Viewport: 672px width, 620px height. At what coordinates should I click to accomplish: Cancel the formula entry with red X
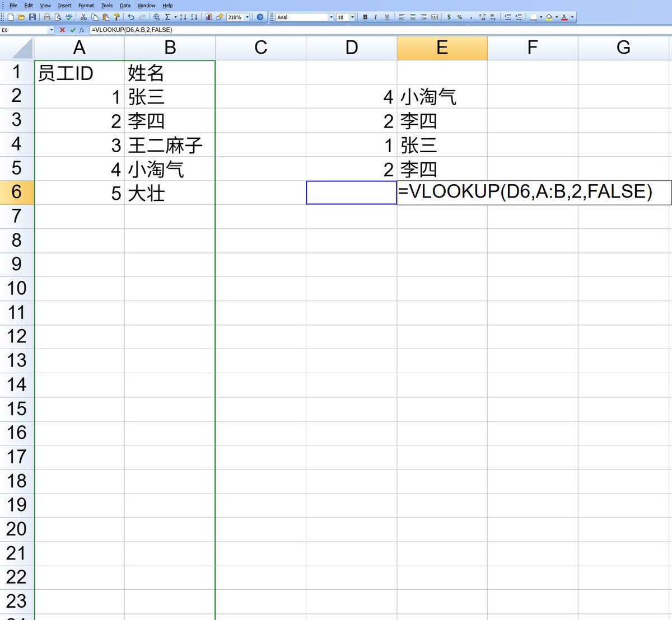click(62, 30)
